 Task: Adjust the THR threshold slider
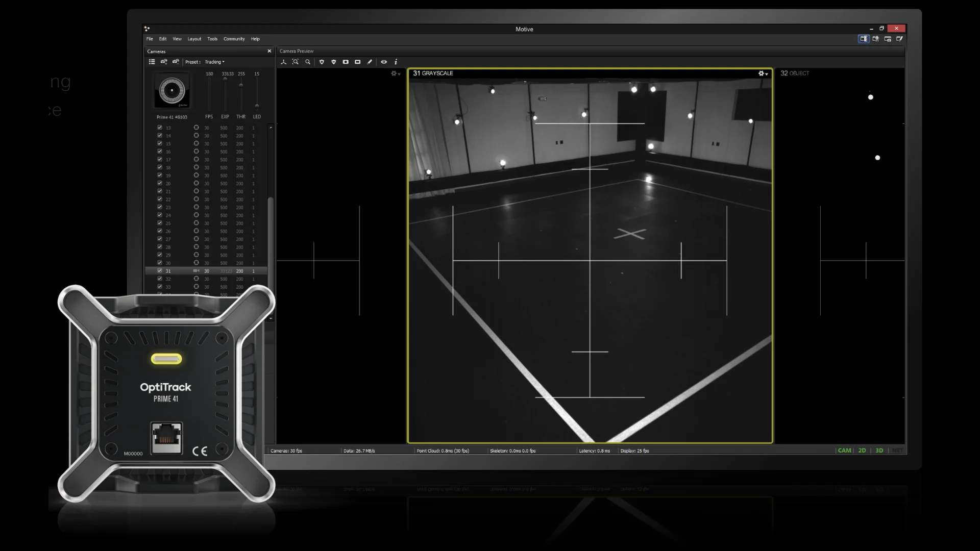point(241,94)
